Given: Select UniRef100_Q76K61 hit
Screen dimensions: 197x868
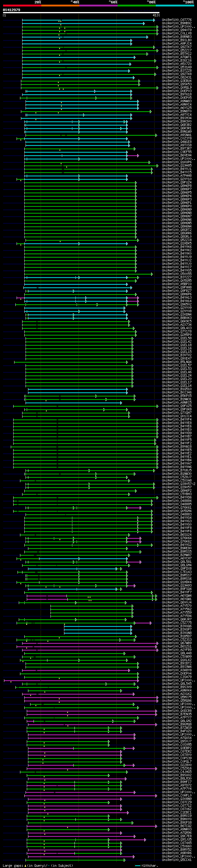Looking at the screenshot, I should click(x=177, y=507).
